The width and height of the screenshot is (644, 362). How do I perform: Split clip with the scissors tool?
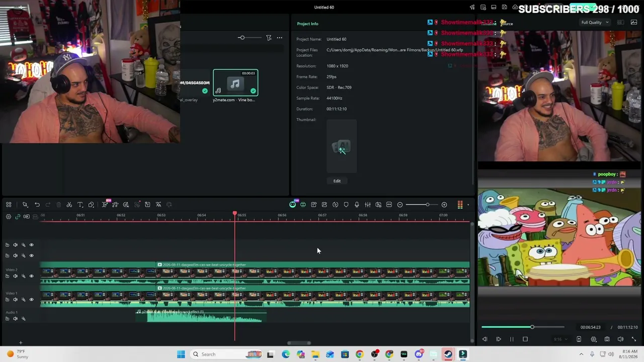coord(69,205)
